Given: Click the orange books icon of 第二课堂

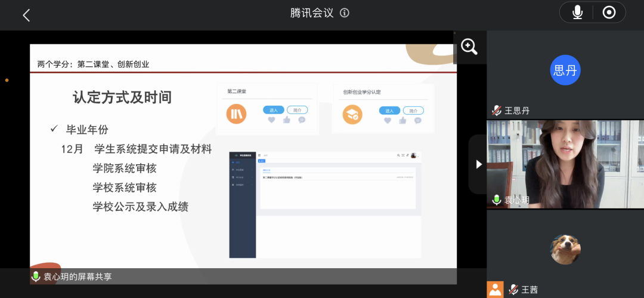Looking at the screenshot, I should pyautogui.click(x=236, y=113).
